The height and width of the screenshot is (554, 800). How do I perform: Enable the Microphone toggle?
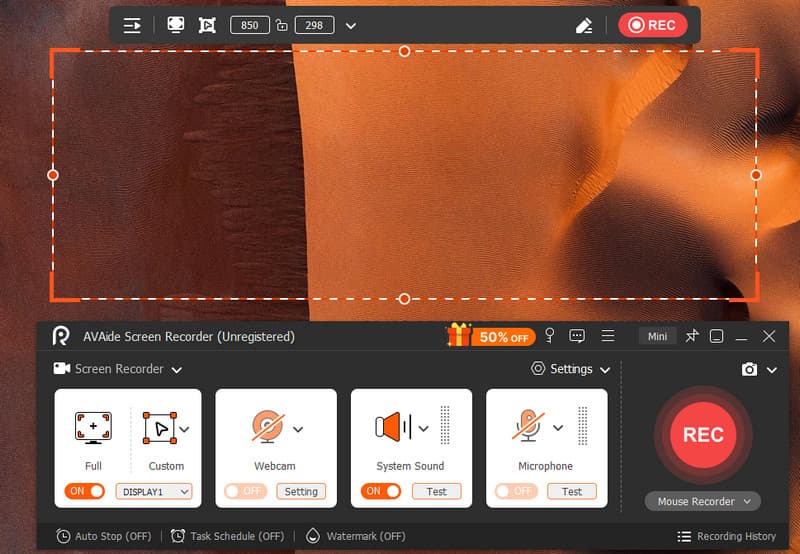(515, 491)
